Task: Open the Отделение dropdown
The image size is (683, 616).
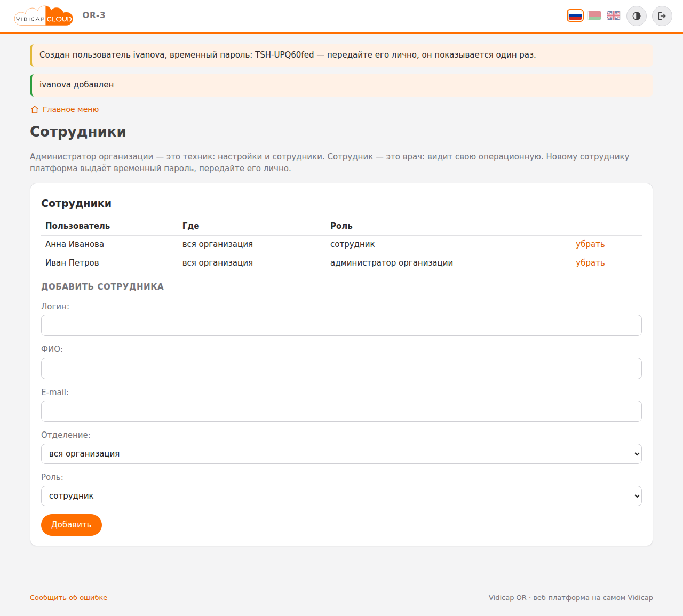Action: (x=341, y=454)
